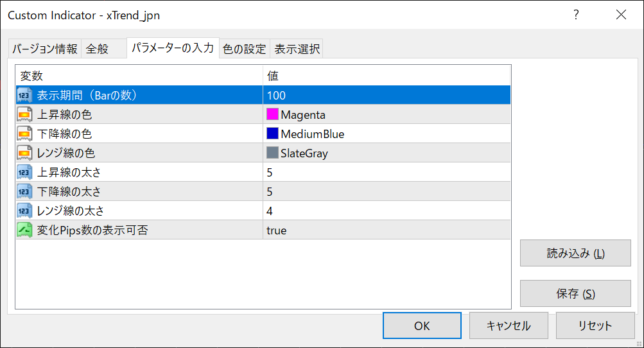Click the numeric icon beside レンジ線の太さ
Viewport: 644px width, 348px height.
pyautogui.click(x=25, y=211)
